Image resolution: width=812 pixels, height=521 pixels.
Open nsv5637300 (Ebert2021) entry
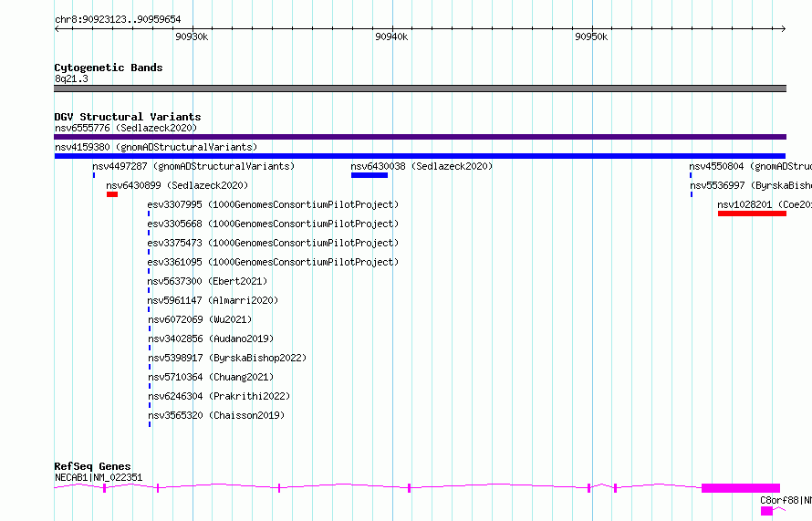click(207, 281)
